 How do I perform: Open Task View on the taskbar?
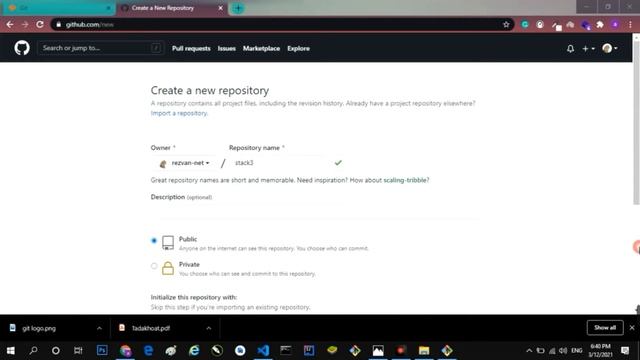[x=78, y=350]
